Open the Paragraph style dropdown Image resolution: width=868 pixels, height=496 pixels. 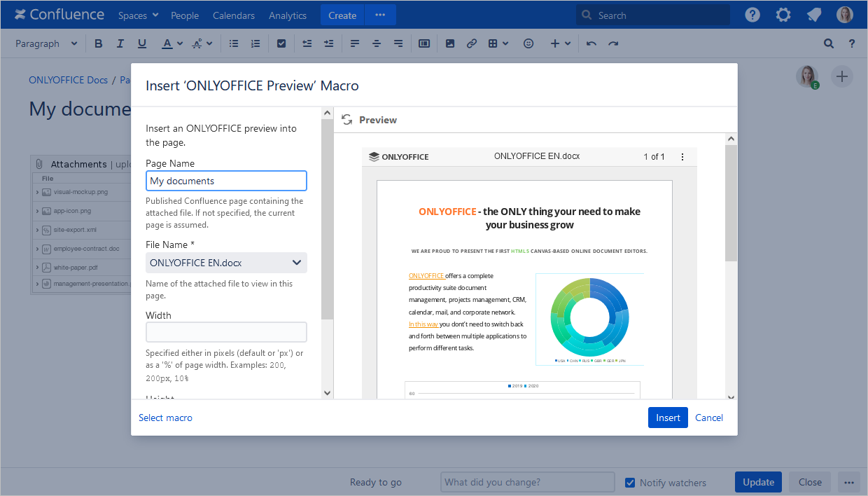point(44,43)
